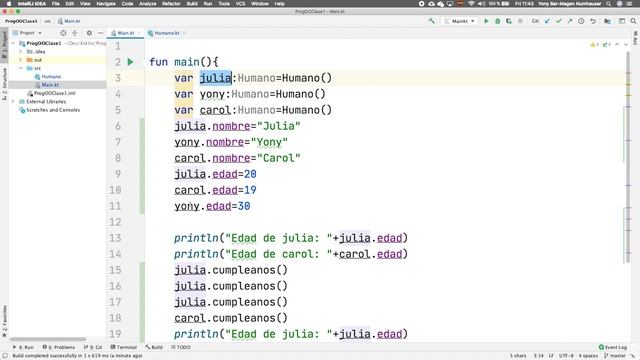Open the master Git branch widget
This screenshot has width=640, height=360.
615,356
